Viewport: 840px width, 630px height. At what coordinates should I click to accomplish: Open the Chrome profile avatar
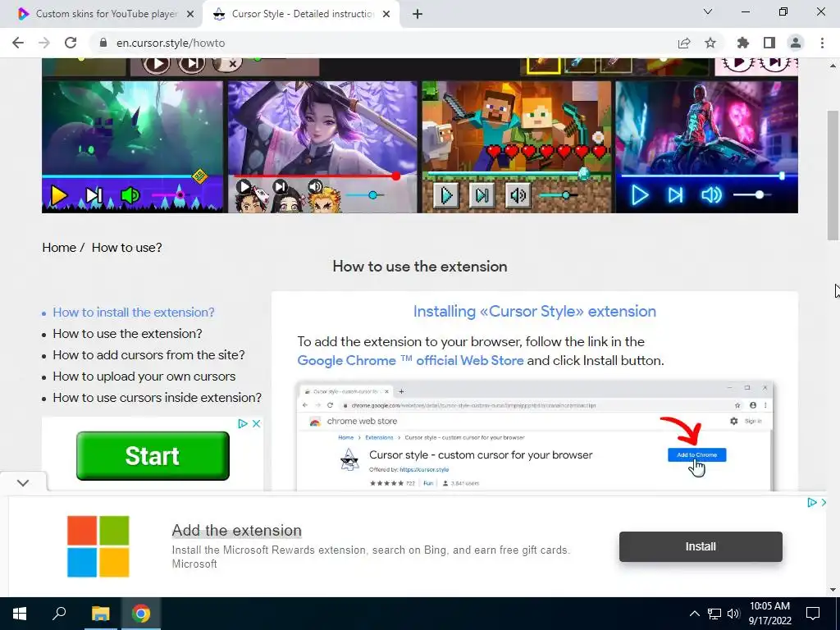[796, 43]
